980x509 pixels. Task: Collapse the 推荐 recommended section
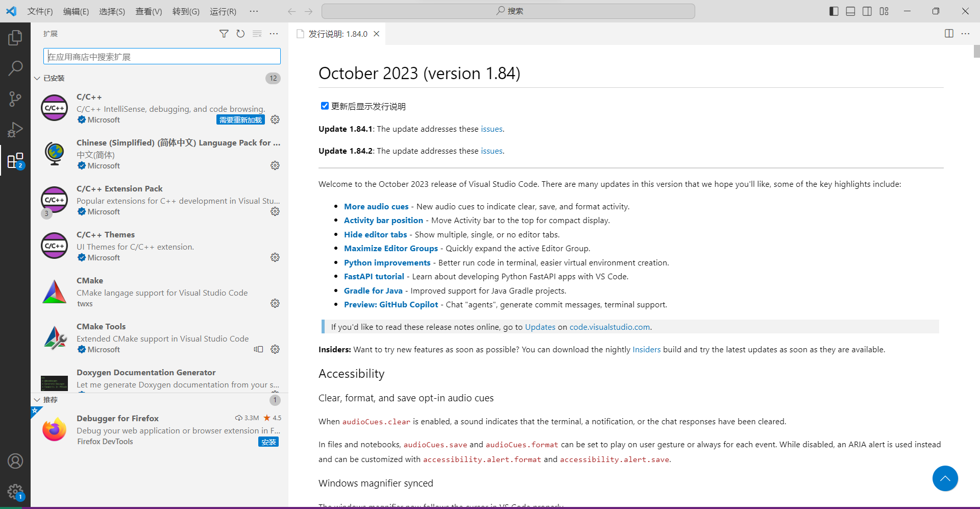point(37,400)
